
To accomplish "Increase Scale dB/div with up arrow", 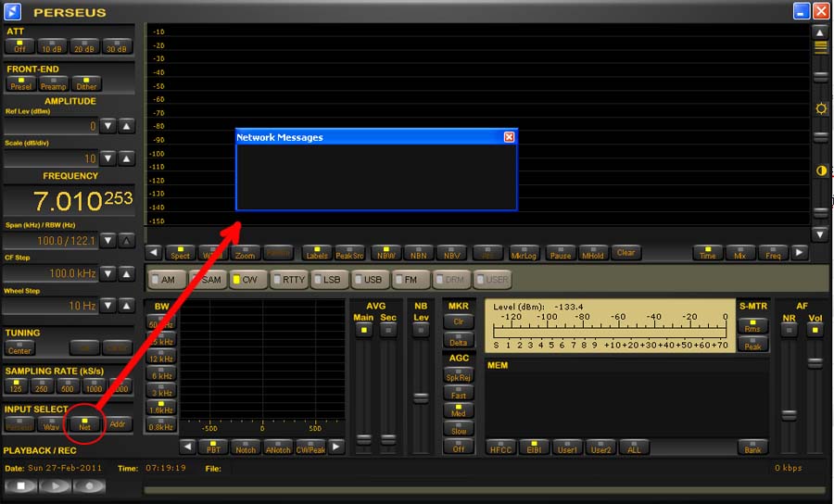I will pyautogui.click(x=126, y=158).
